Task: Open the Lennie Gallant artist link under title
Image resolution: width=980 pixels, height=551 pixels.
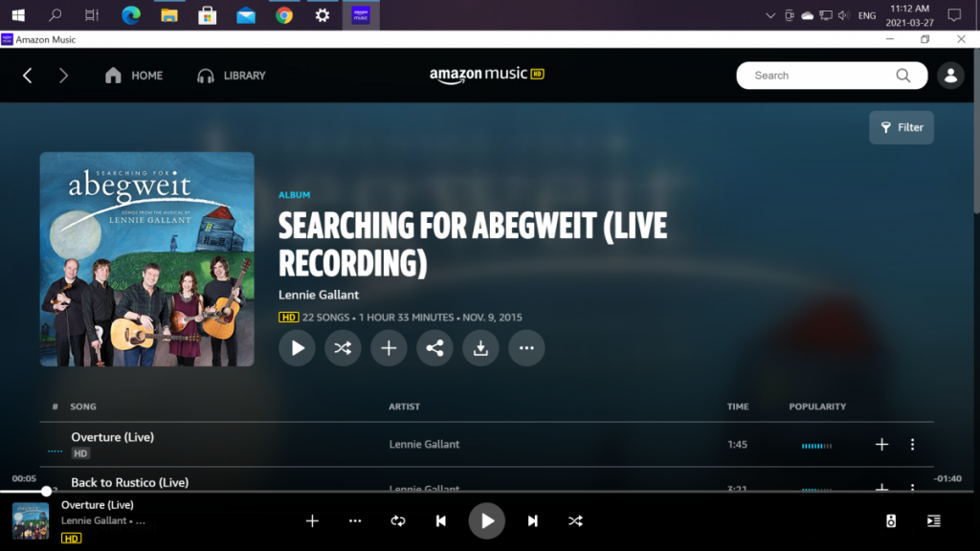Action: (x=319, y=295)
